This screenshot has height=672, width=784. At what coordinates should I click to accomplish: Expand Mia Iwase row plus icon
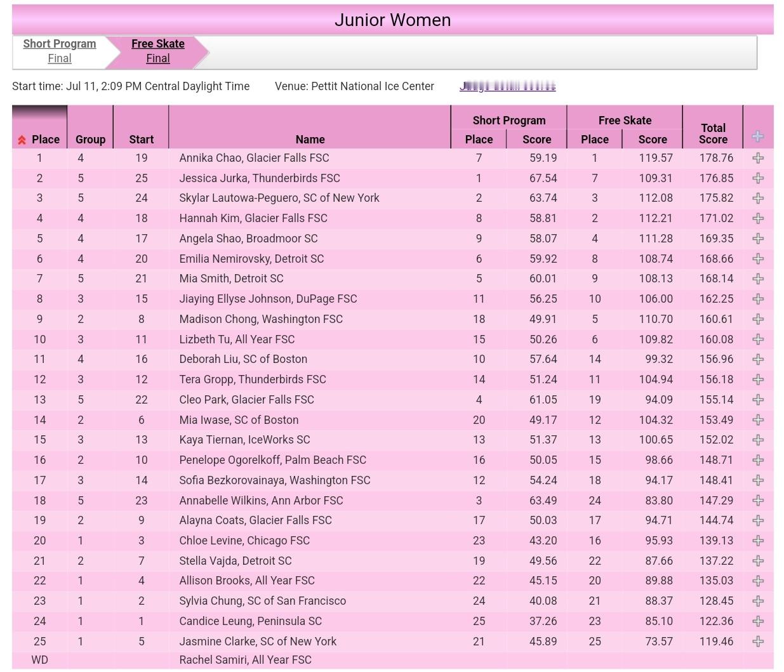(x=758, y=420)
